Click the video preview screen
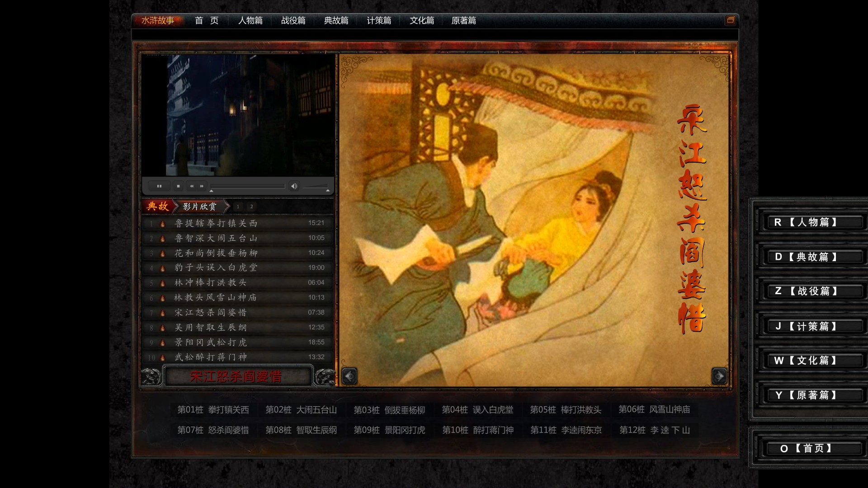 point(238,116)
